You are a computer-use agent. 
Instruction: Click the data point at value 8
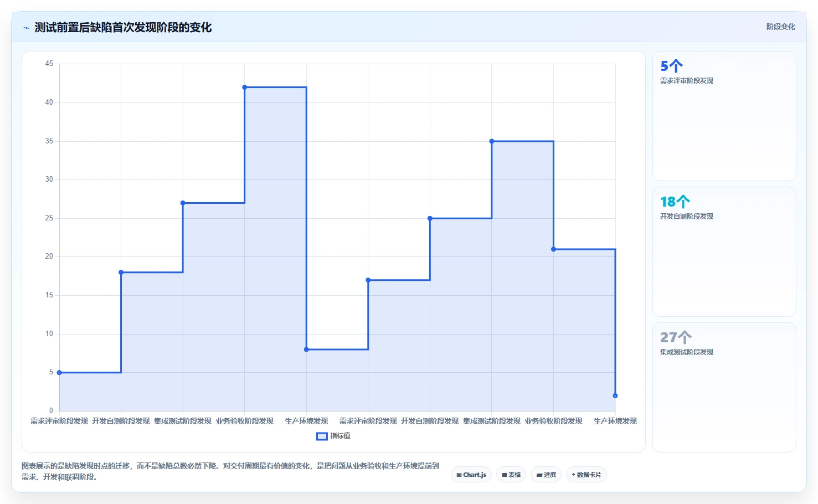click(306, 349)
